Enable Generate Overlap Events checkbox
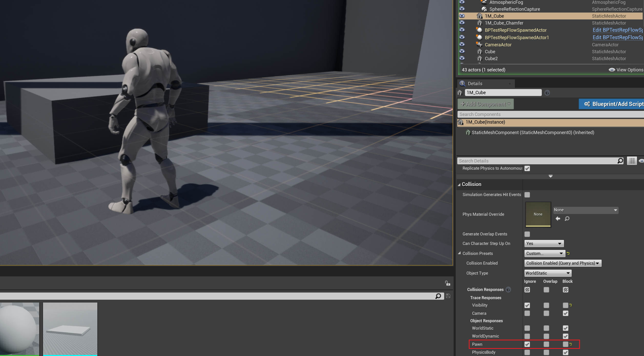This screenshot has height=356, width=644. (527, 234)
